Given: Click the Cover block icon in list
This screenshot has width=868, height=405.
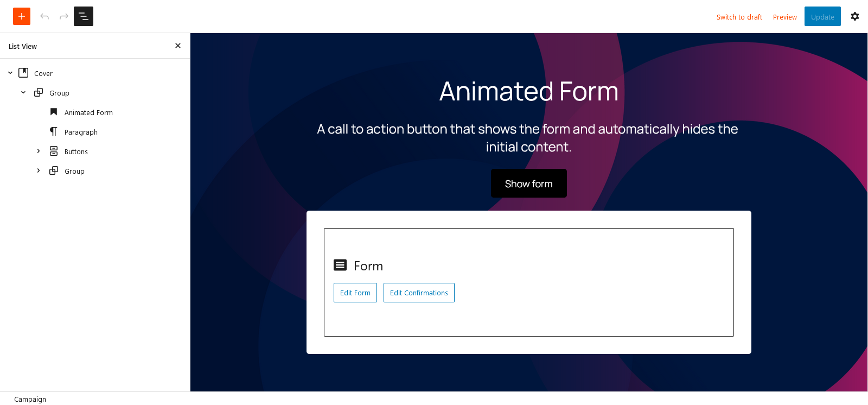Looking at the screenshot, I should 23,73.
